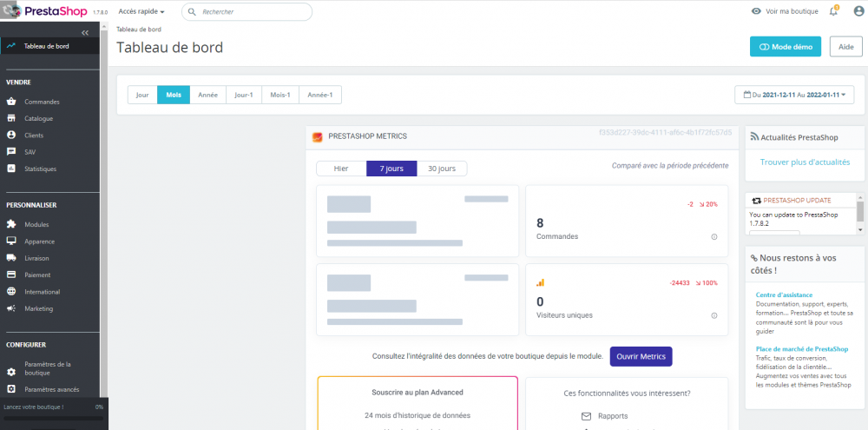Click the Clients person icon
The width and height of the screenshot is (868, 430).
click(x=11, y=136)
